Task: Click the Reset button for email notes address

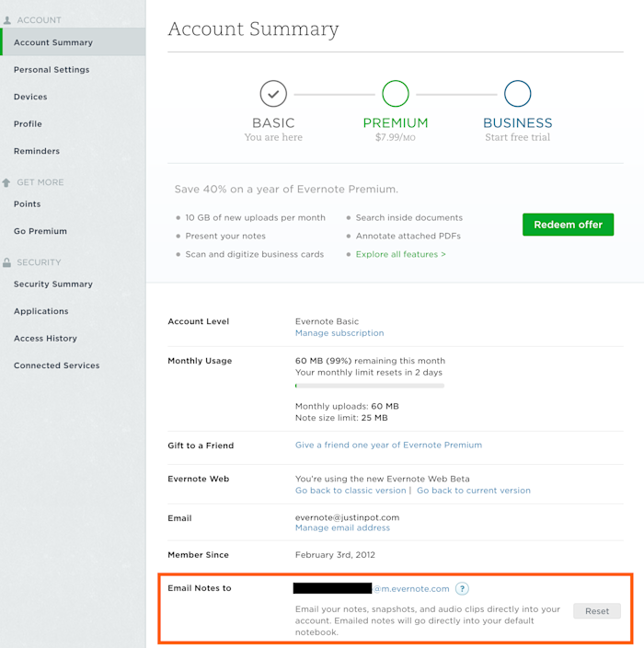Action: point(597,611)
